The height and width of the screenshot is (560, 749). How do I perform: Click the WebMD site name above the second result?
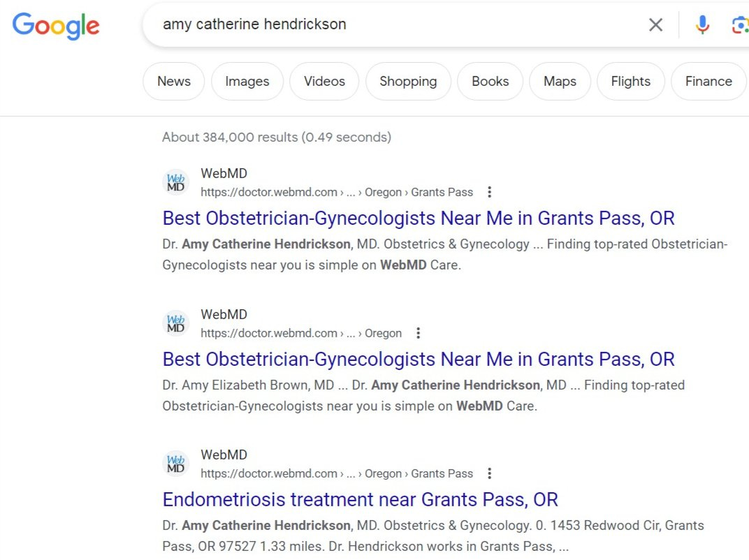[x=224, y=314]
